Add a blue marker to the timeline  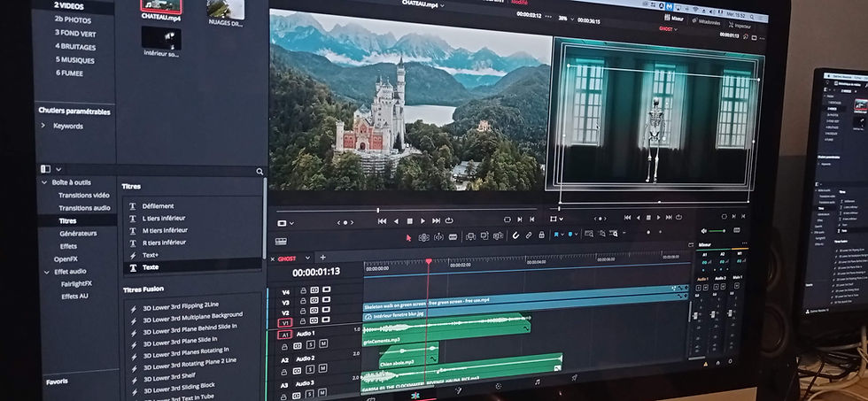[x=570, y=234]
